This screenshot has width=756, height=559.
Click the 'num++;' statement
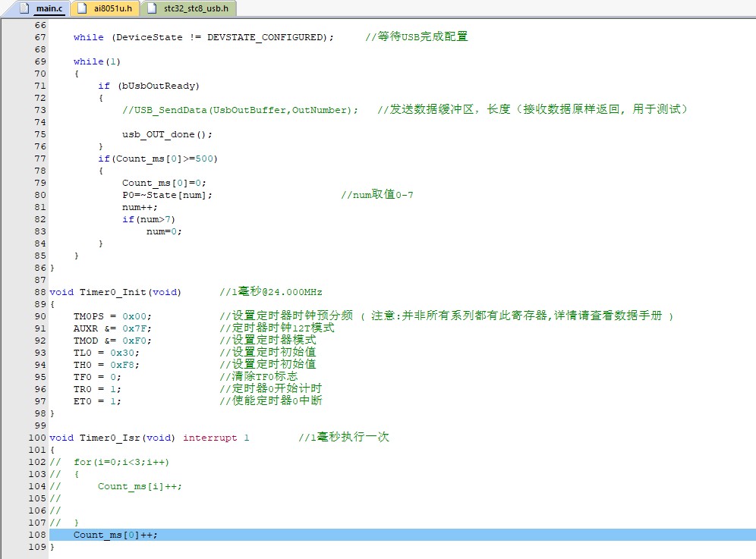click(140, 207)
